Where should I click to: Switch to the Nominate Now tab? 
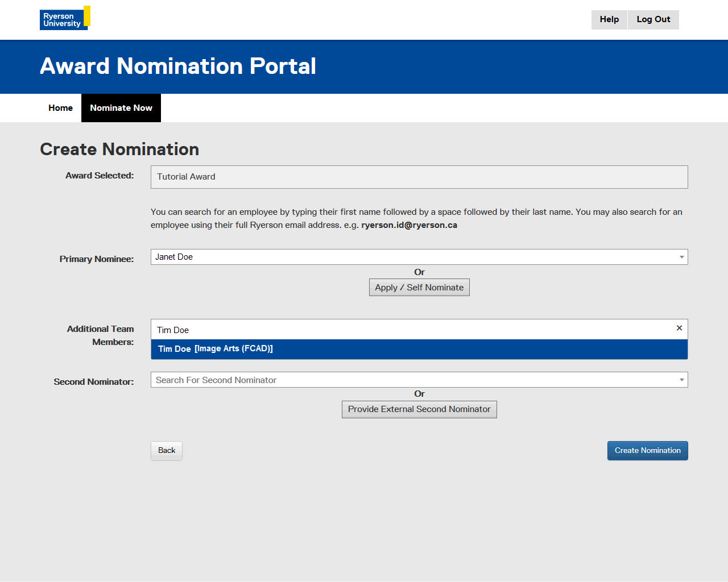[x=121, y=108]
